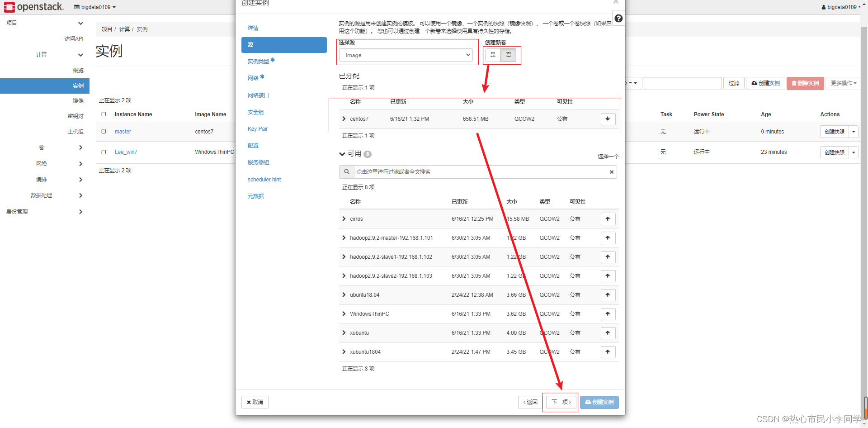Remove centos7 with its down-arrow button
The width and height of the screenshot is (868, 428).
[608, 119]
